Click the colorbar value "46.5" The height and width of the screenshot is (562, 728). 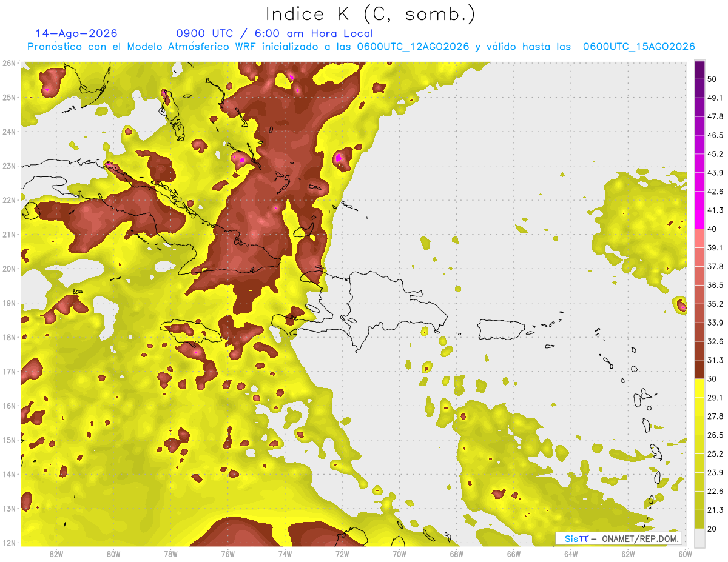point(715,135)
